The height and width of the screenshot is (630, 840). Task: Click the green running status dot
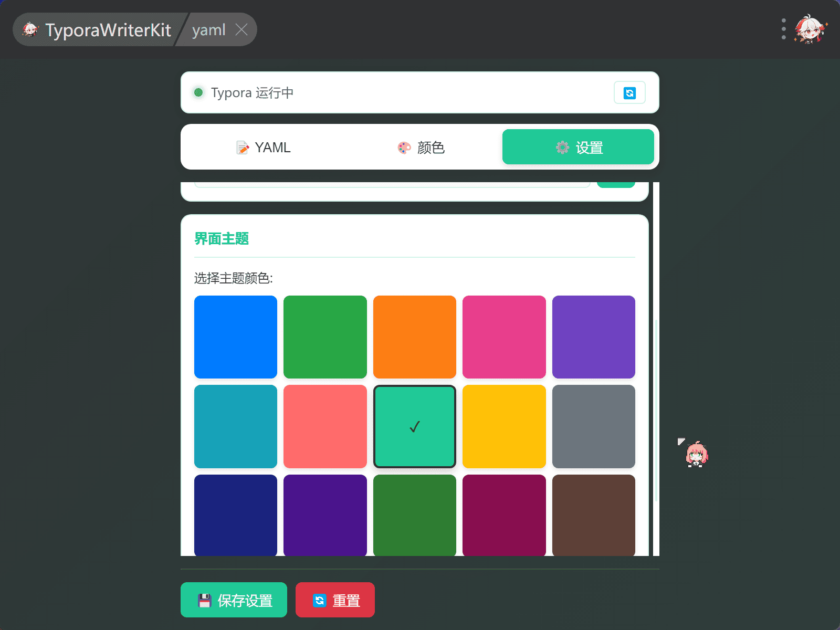(x=198, y=92)
